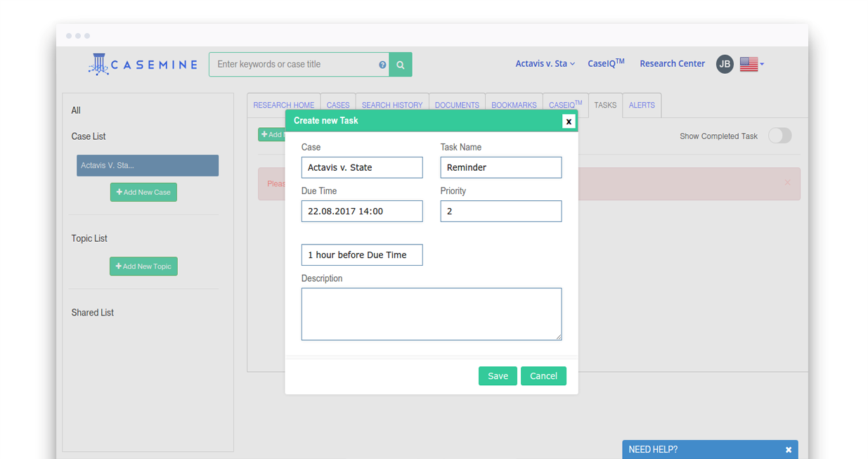This screenshot has width=868, height=459.
Task: Open the language flag dropdown
Action: coord(751,64)
